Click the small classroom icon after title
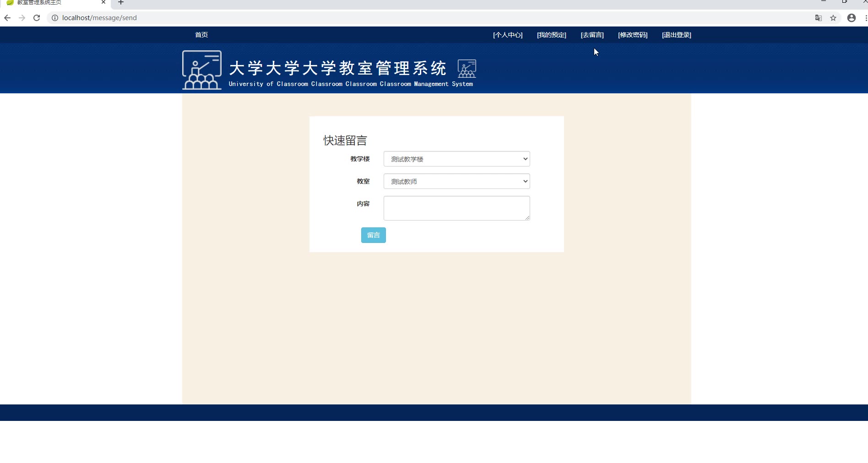The height and width of the screenshot is (463, 868). 467,69
